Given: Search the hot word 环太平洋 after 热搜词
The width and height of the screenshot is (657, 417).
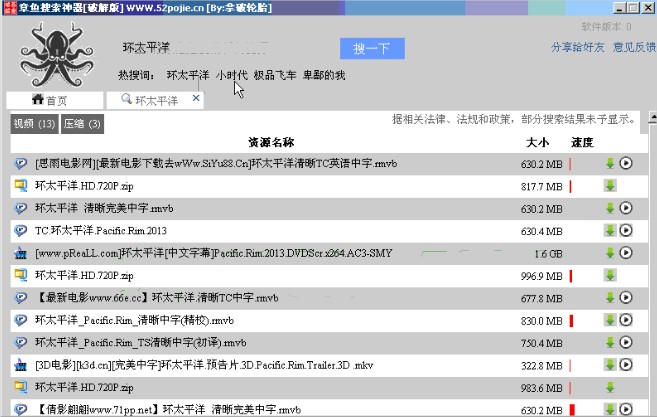Looking at the screenshot, I should 188,75.
